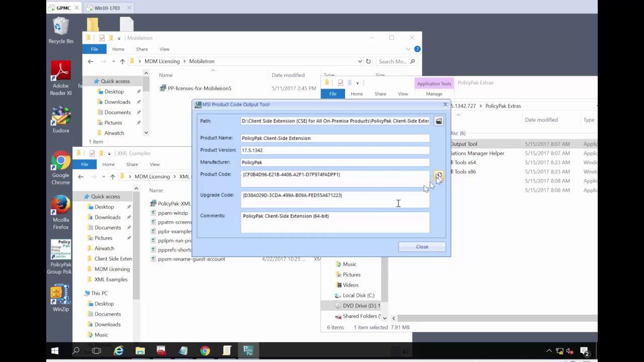
Task: Go up one level in XML Examples window
Action: point(112,176)
